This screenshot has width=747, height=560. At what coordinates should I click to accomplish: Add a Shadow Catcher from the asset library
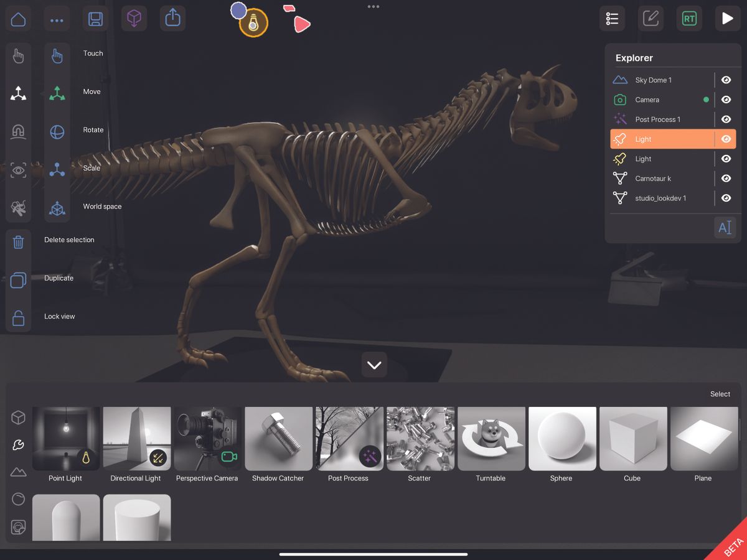click(x=278, y=438)
